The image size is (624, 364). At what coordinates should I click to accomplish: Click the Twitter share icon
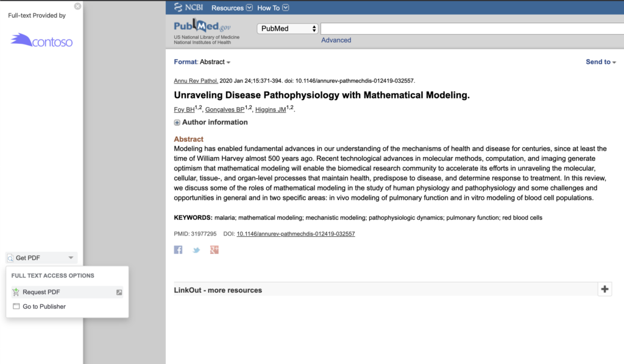tap(196, 250)
